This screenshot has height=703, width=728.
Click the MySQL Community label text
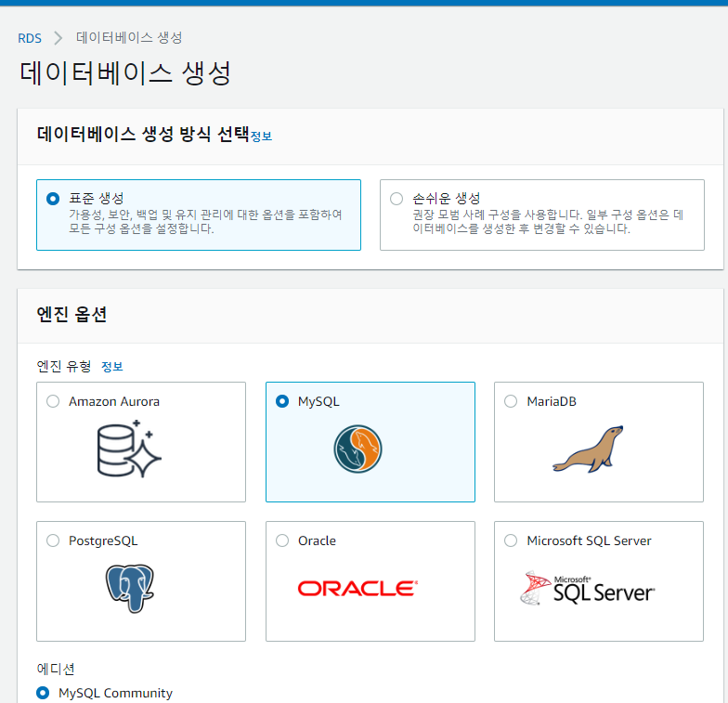pyautogui.click(x=115, y=693)
